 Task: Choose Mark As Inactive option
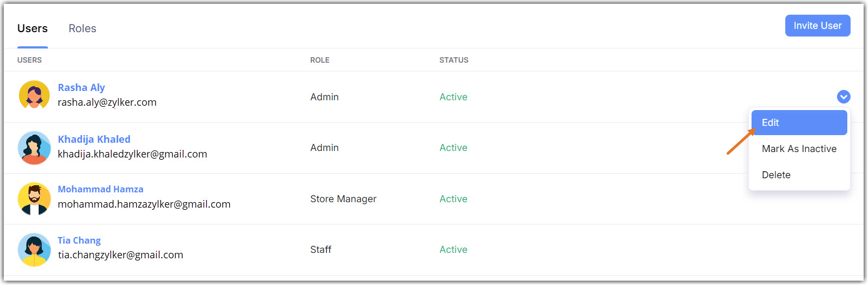pos(798,149)
